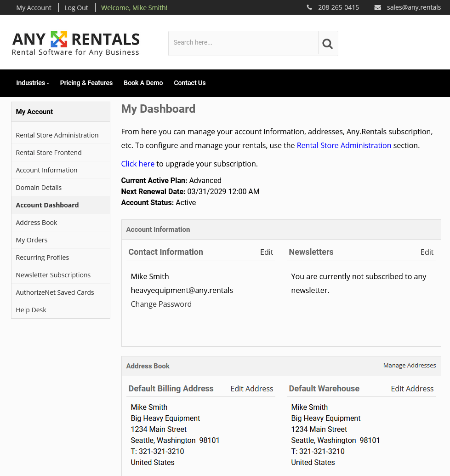
Task: Click Change Password link
Action: [x=161, y=304]
